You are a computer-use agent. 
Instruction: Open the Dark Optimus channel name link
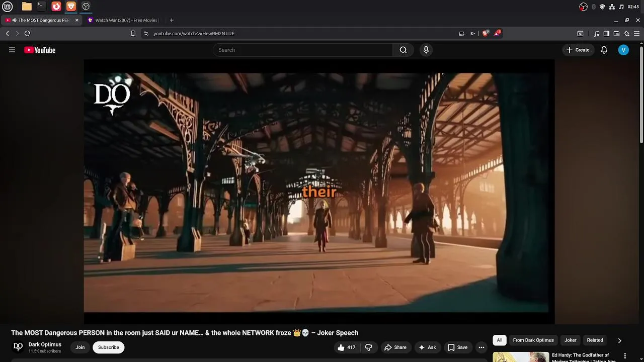(45, 344)
